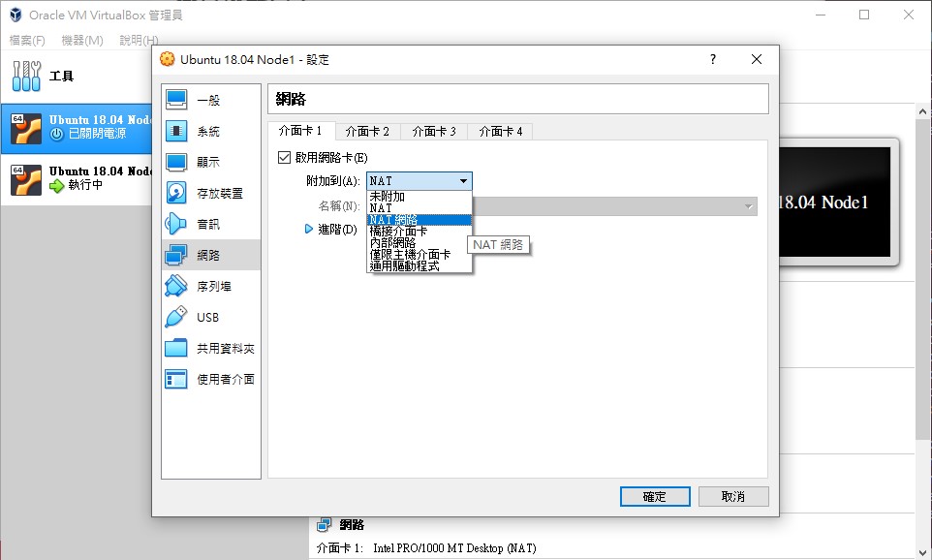Screen dimensions: 932x560
Task: Switch to the 介面卡 4 tab
Action: point(501,132)
